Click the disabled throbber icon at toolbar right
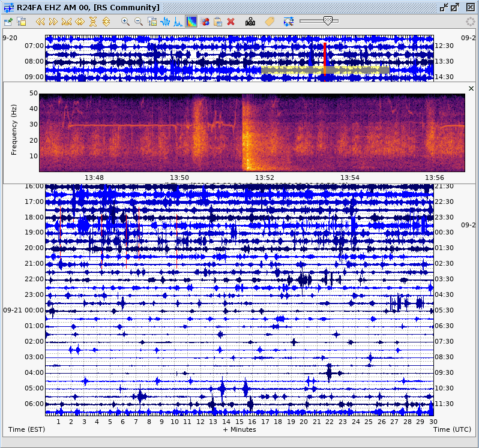The image size is (479, 448). click(x=471, y=22)
